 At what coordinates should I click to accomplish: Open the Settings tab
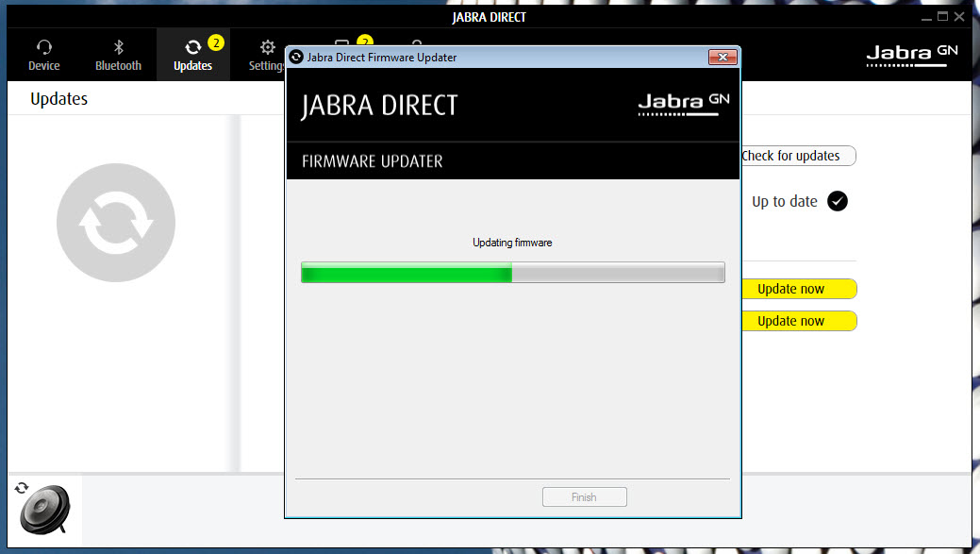click(x=266, y=55)
